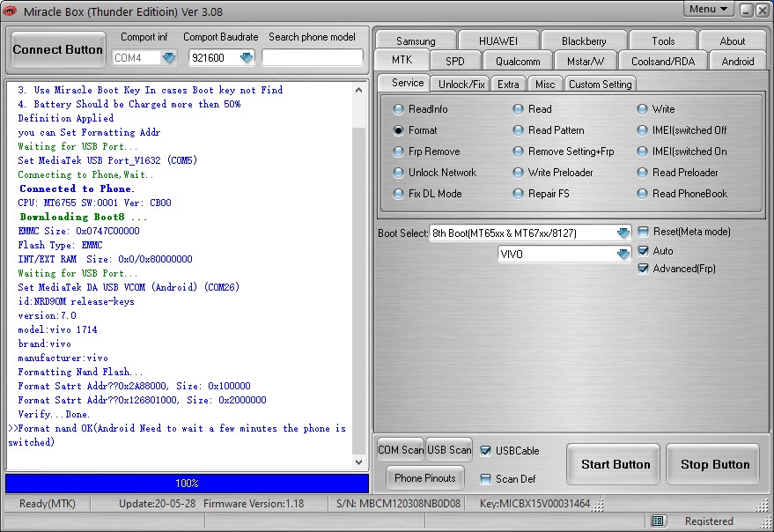The height and width of the screenshot is (532, 774).
Task: Open the VIVO brand dropdown
Action: (623, 254)
